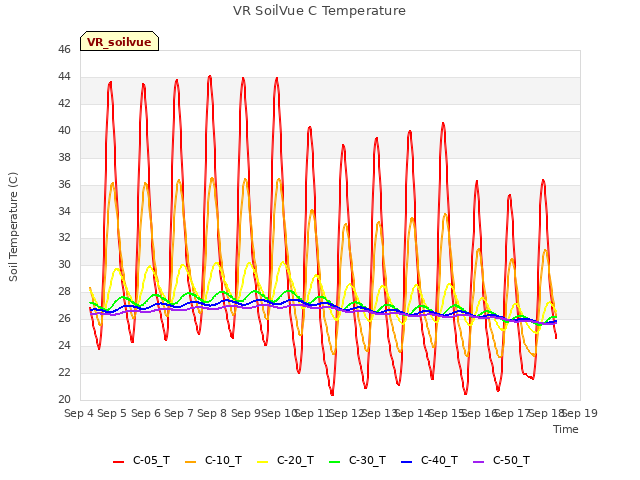Click the 40 y-axis tick label
Screen dimensions: 640x480
click(x=64, y=130)
